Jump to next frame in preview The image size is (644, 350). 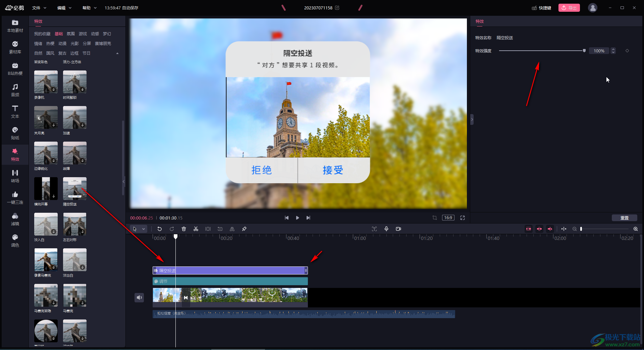[308, 218]
